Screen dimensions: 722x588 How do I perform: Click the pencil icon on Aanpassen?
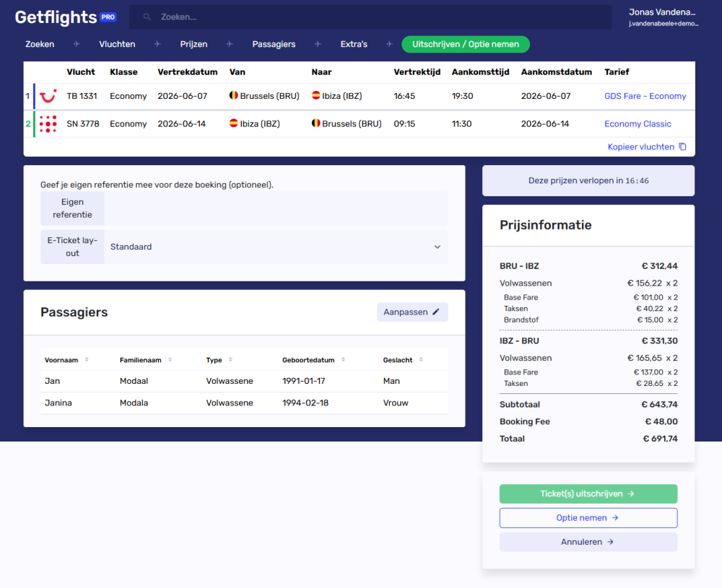(x=435, y=312)
